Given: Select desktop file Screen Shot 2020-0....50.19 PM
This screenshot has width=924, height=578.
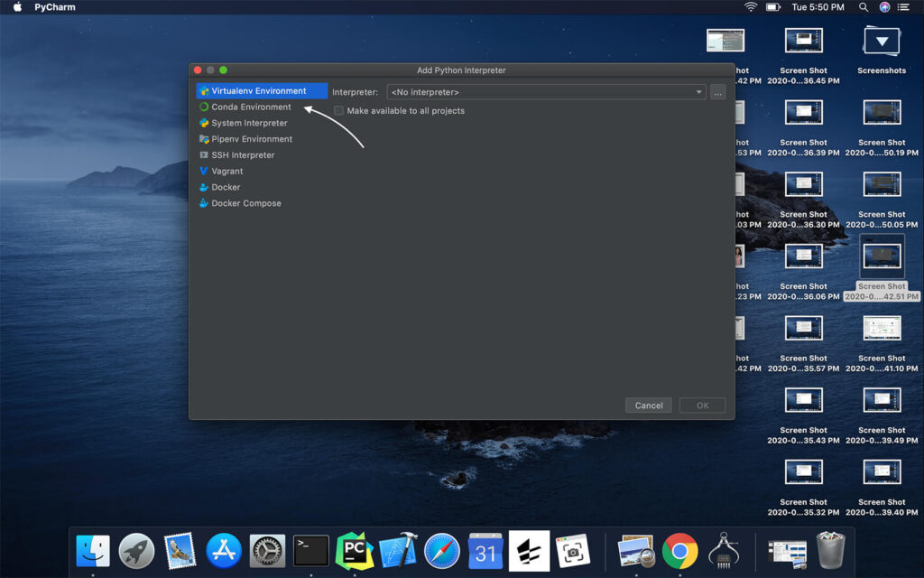Looking at the screenshot, I should tap(882, 113).
